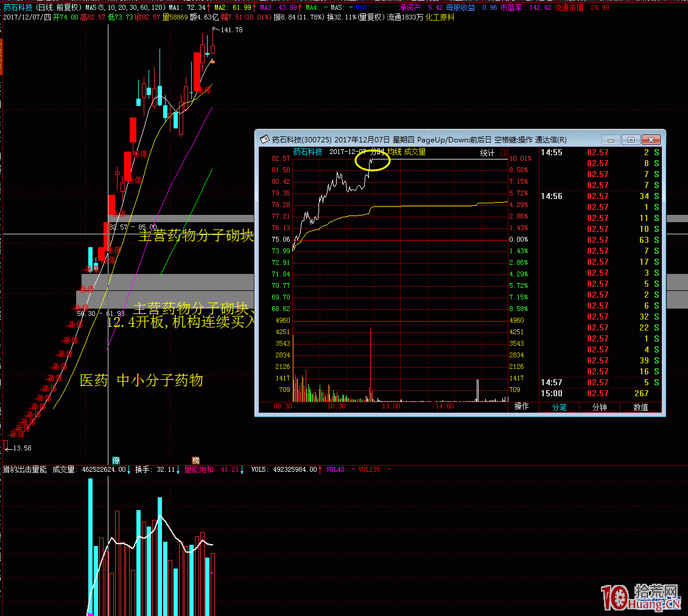Click the 分时 legend label in popup
Image resolution: width=688 pixels, height=616 pixels.
click(377, 152)
